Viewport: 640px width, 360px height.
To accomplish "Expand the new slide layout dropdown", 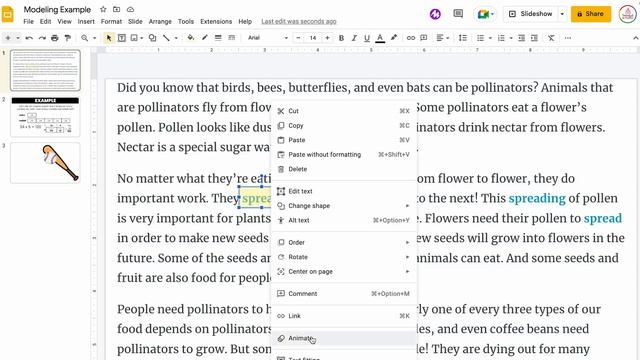I will [x=18, y=38].
